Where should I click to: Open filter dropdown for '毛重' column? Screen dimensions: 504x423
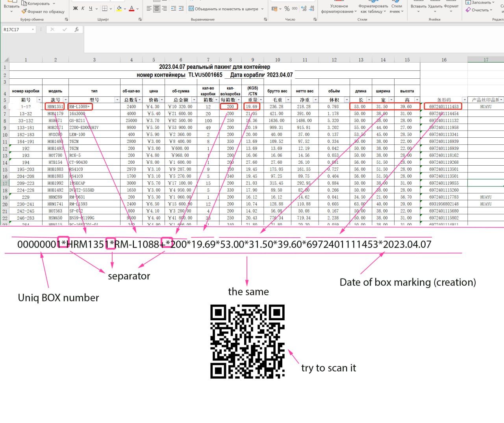288,100
